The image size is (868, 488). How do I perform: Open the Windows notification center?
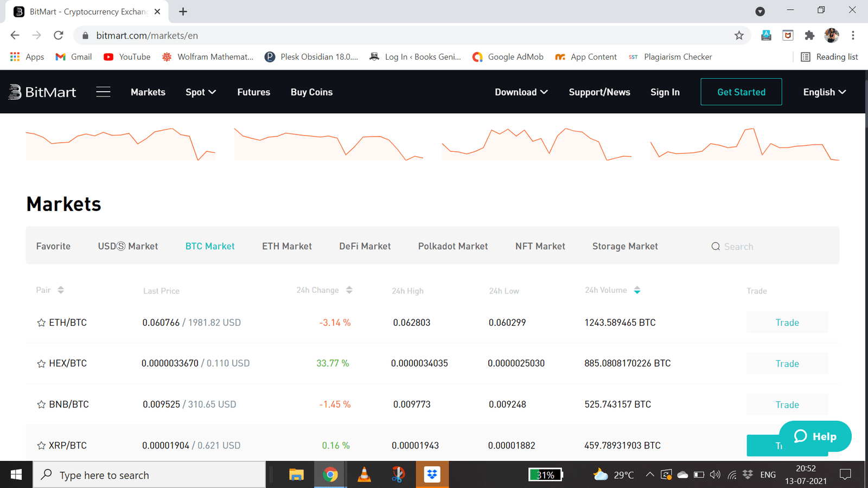(x=845, y=475)
